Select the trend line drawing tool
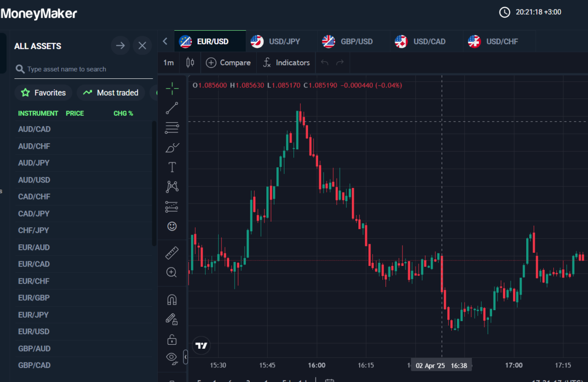588x382 pixels. [172, 109]
